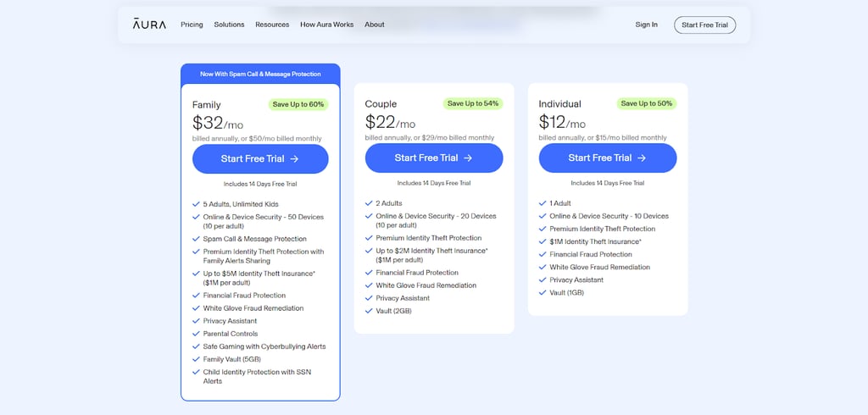Click 'White Glove Fraud Remediation' in Couple plan
The image size is (868, 415).
[x=426, y=285]
